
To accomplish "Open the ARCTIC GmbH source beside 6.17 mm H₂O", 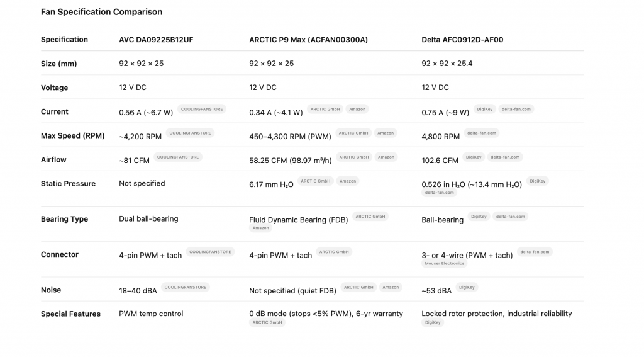I will 316,181.
